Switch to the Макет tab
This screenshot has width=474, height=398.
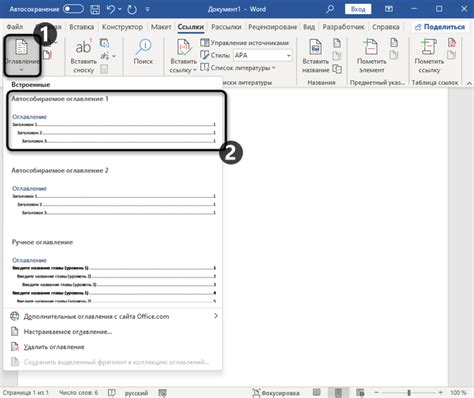pos(161,27)
